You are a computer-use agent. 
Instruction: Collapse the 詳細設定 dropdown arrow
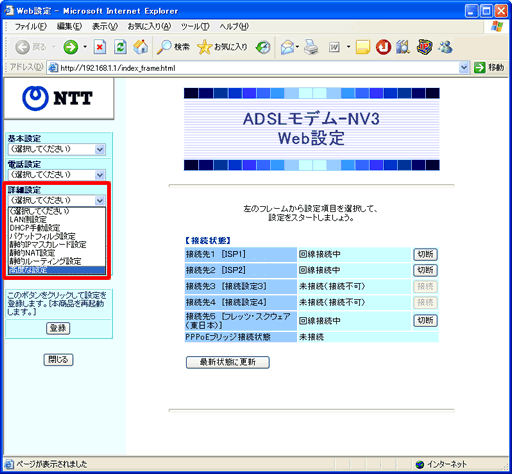100,200
